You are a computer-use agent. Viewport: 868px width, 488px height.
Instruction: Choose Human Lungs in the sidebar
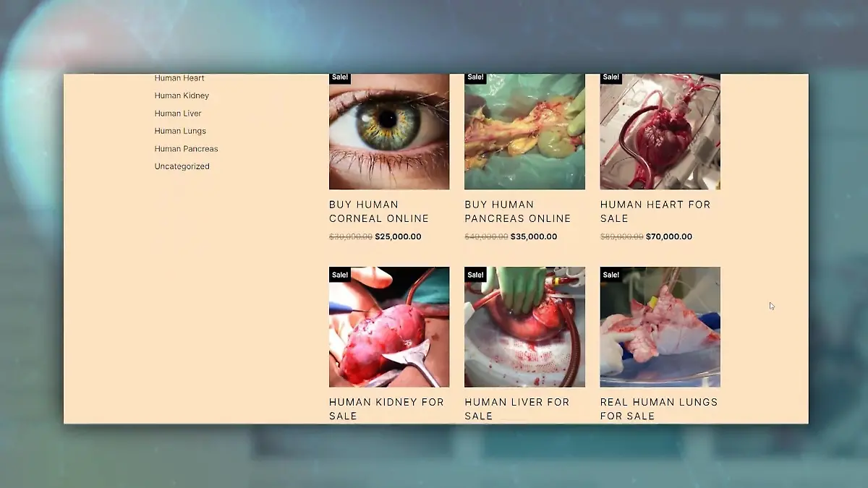[x=180, y=131]
